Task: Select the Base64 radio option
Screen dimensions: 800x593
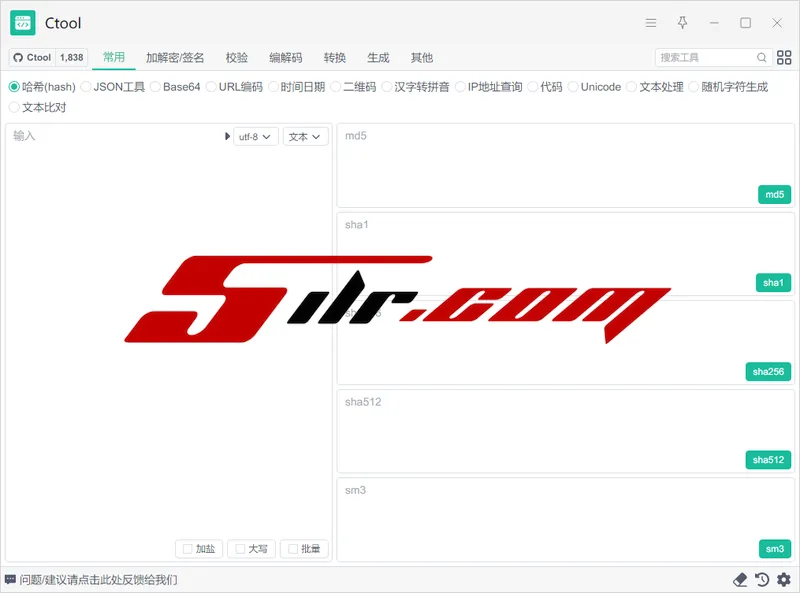Action: 176,87
